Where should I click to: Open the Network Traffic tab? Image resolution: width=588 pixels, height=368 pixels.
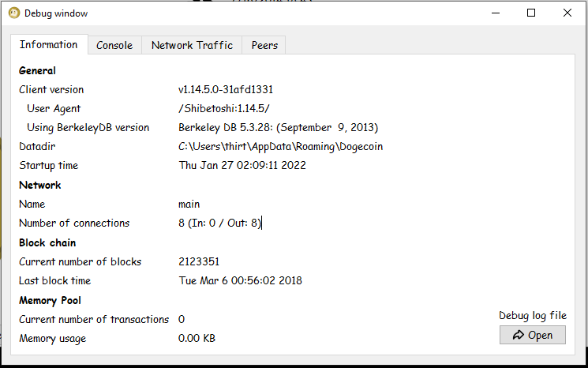[192, 45]
